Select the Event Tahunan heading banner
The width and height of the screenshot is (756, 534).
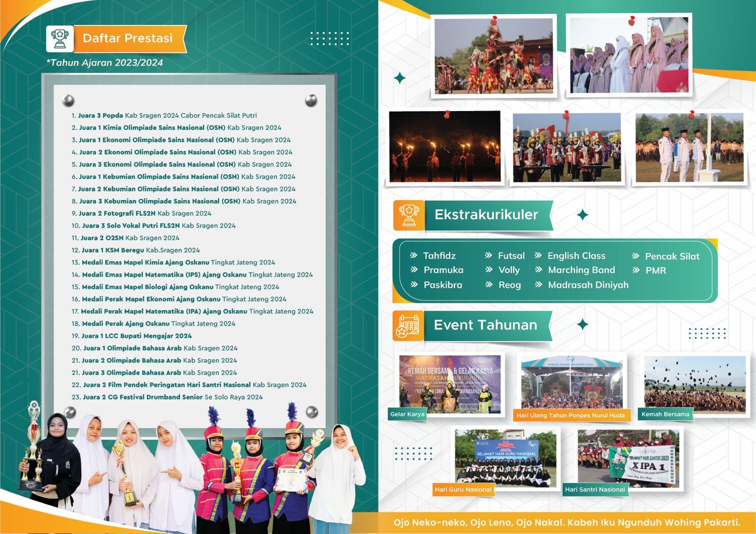click(488, 325)
